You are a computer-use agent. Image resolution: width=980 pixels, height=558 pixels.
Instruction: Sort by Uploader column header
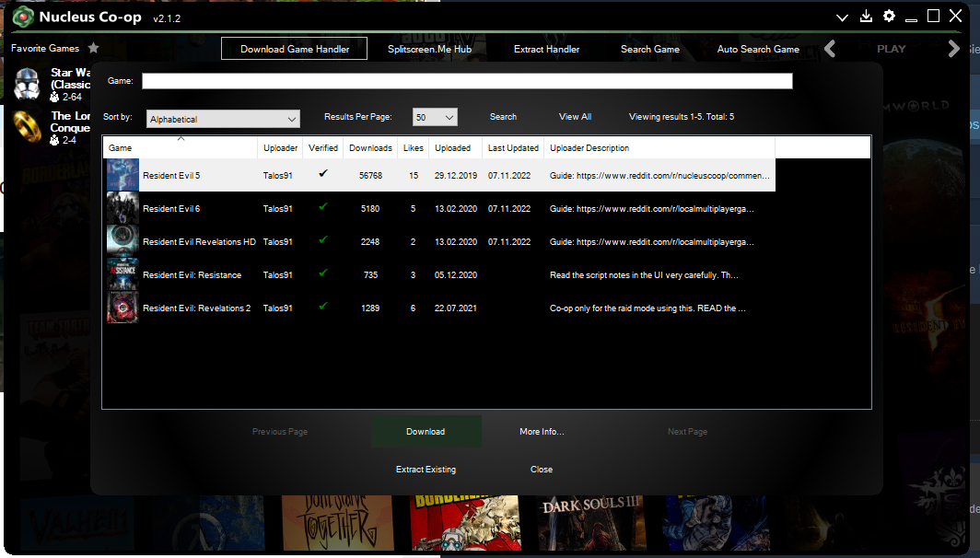click(280, 148)
